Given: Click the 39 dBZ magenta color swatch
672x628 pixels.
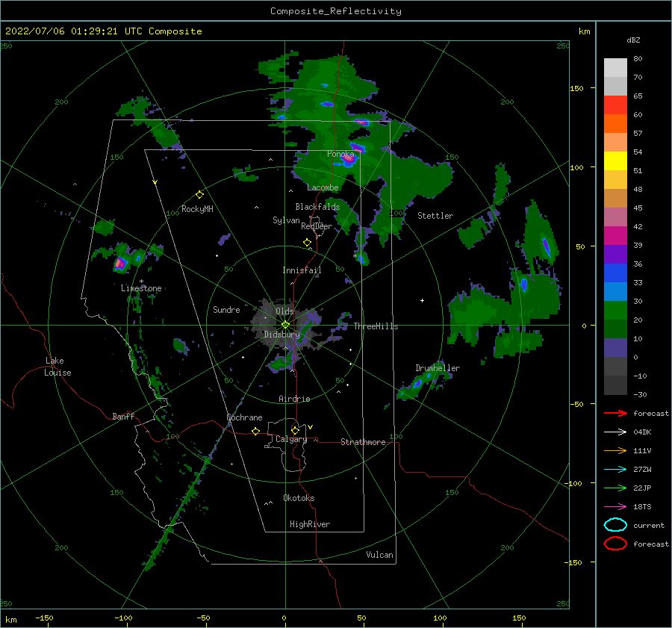Looking at the screenshot, I should coord(615,236).
